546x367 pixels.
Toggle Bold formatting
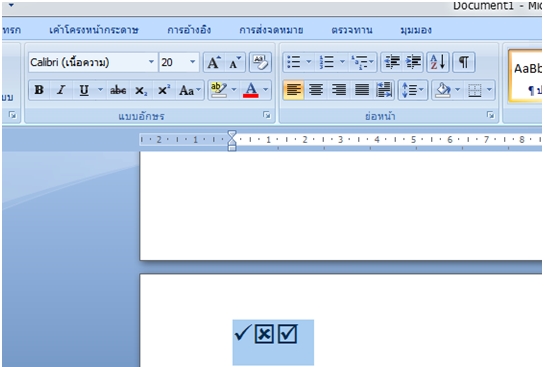coord(39,90)
